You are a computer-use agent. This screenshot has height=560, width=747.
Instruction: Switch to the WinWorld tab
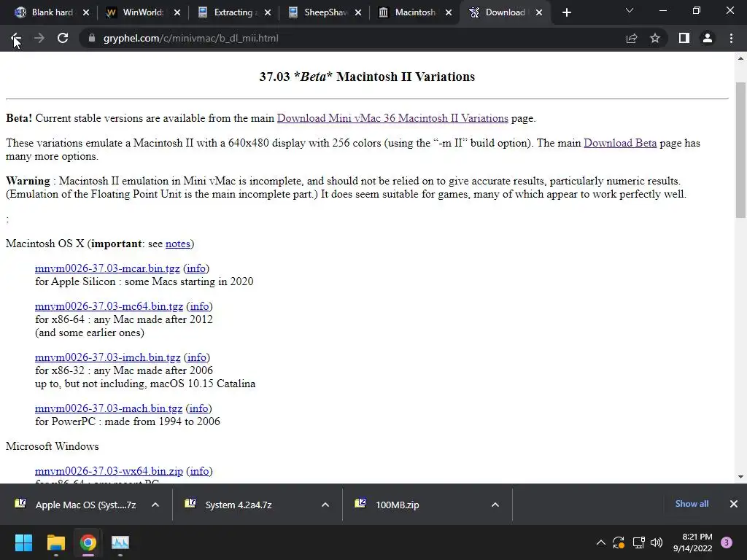(143, 12)
